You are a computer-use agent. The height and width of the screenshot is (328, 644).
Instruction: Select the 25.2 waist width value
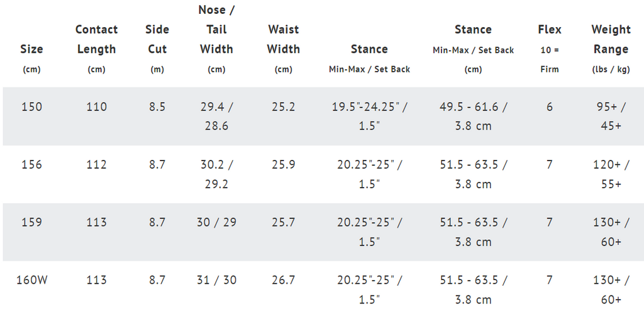[x=284, y=107]
